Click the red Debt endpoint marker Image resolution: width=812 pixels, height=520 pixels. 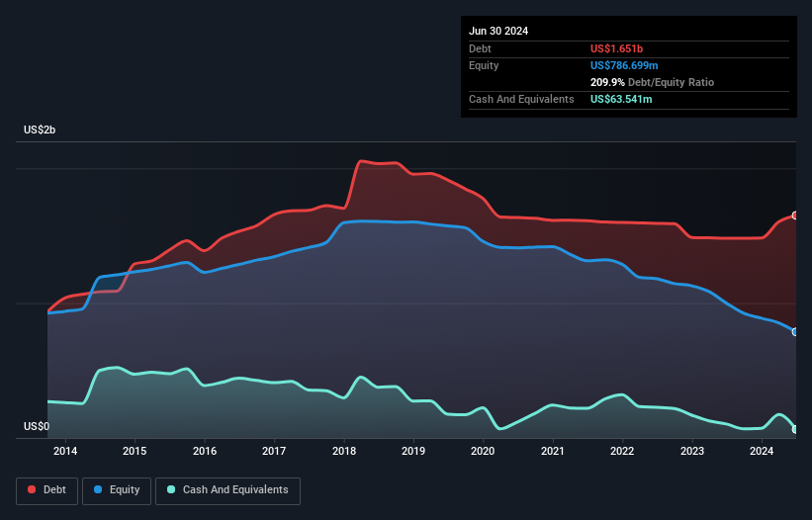795,216
